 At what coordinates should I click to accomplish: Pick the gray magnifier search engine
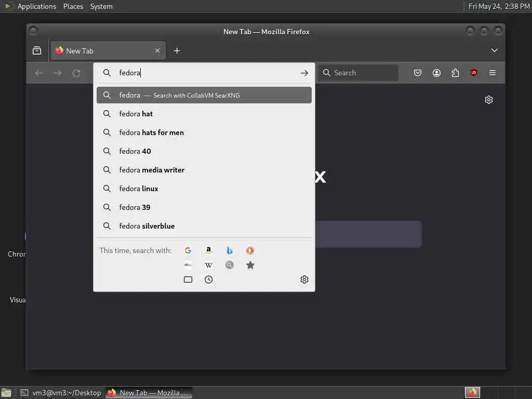(229, 265)
